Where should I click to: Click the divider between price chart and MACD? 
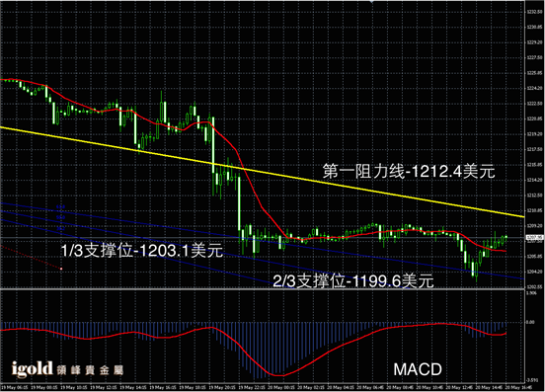[262, 288]
